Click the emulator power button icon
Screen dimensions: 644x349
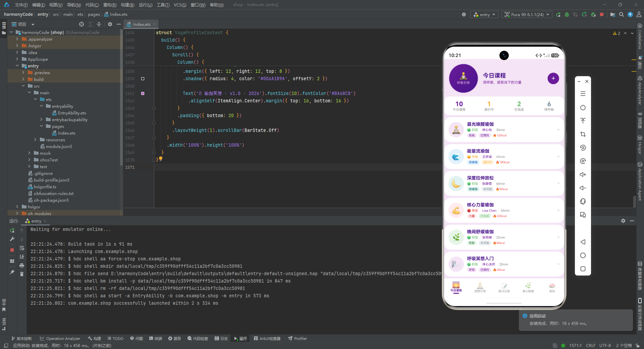583,107
